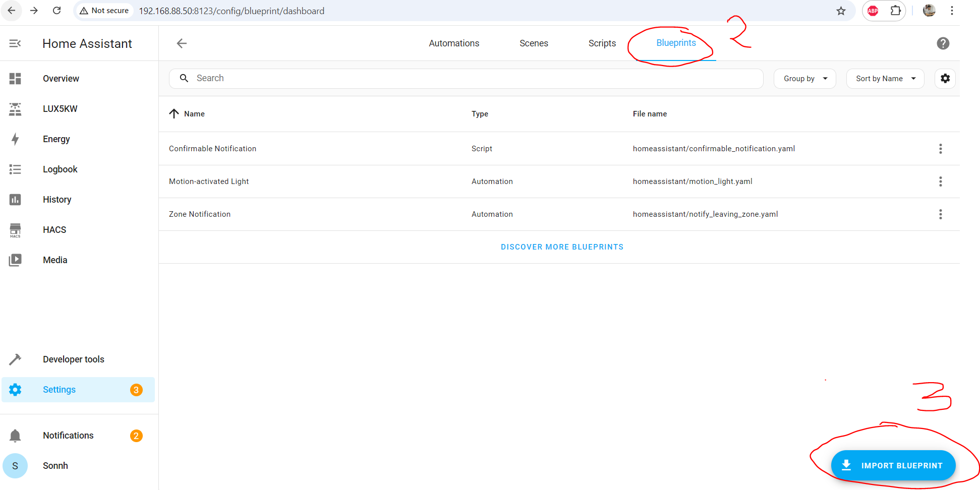Go back using the page back arrow

pyautogui.click(x=182, y=43)
